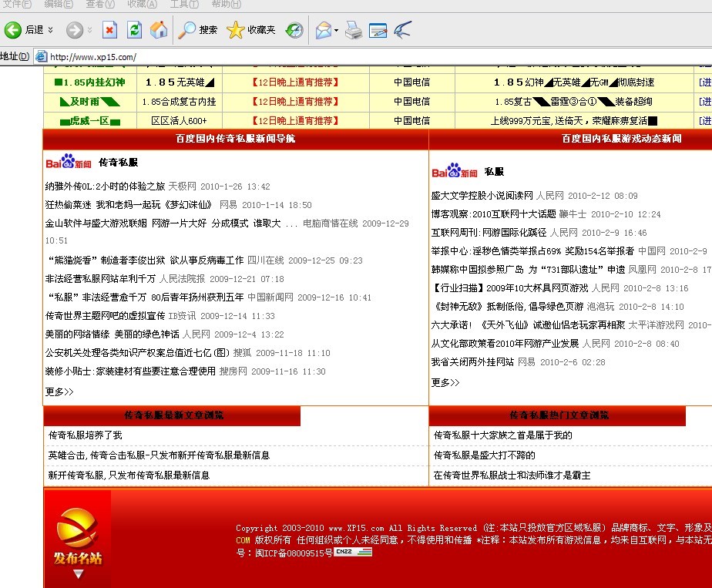Image resolution: width=712 pixels, height=588 pixels.
Task: Open the 文件(F) menu
Action: 17,5
